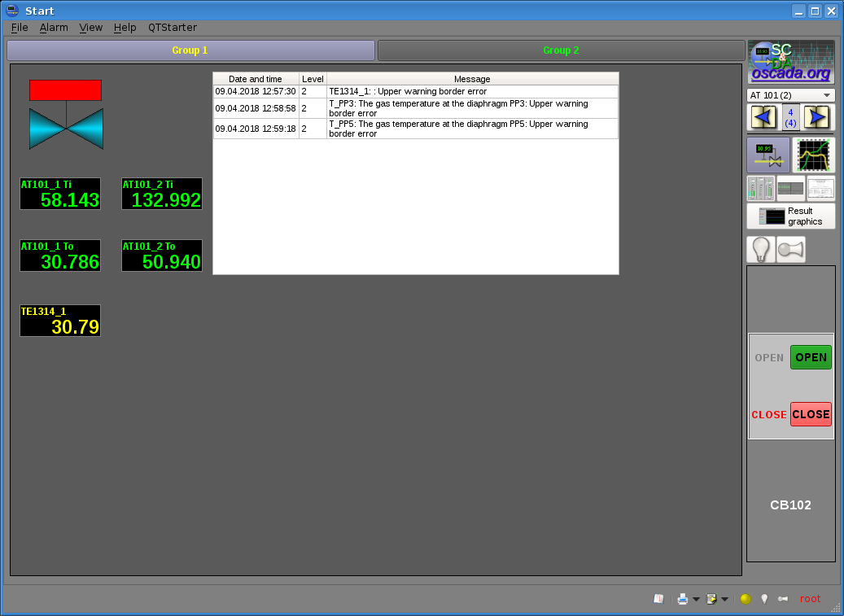Select the cyan valve symbol on the scheme
The image size is (844, 616).
(x=66, y=129)
